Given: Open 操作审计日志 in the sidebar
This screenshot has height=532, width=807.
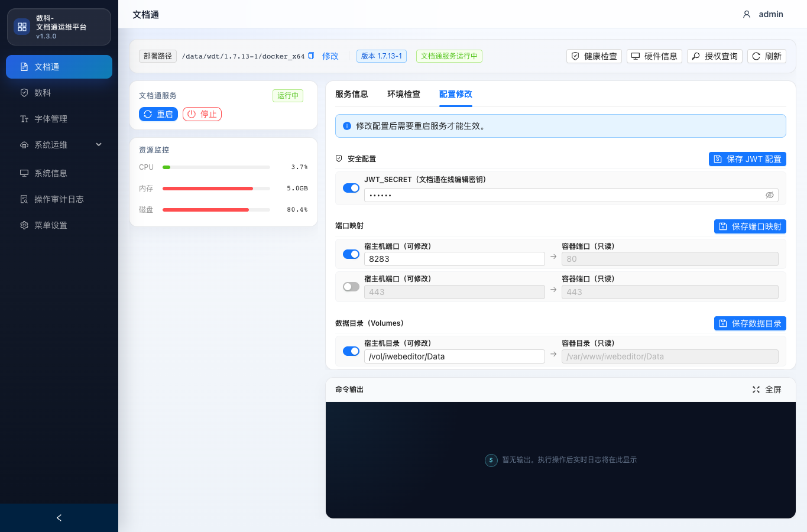Looking at the screenshot, I should (x=59, y=199).
